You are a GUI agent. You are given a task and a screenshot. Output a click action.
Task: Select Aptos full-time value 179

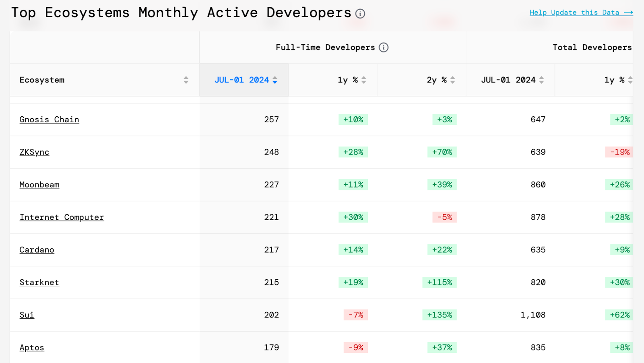coord(271,348)
